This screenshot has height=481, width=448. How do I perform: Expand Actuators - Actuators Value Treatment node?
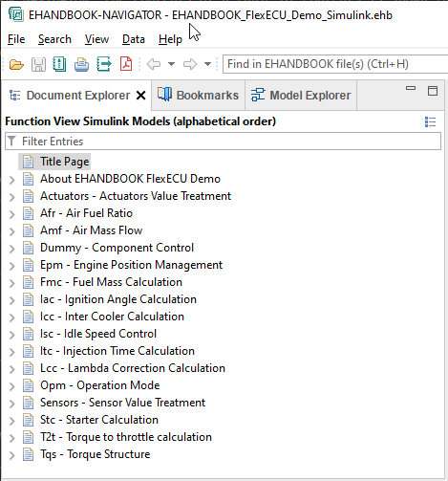[x=12, y=197]
